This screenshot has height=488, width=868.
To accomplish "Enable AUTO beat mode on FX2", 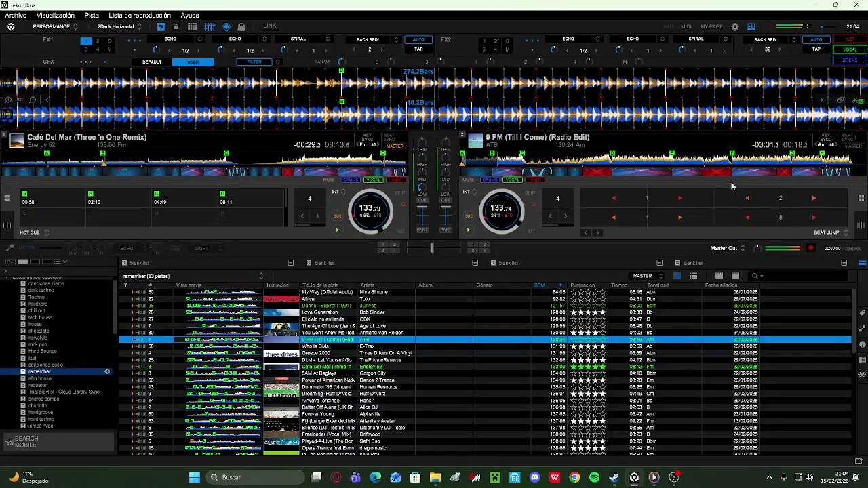I will point(816,39).
